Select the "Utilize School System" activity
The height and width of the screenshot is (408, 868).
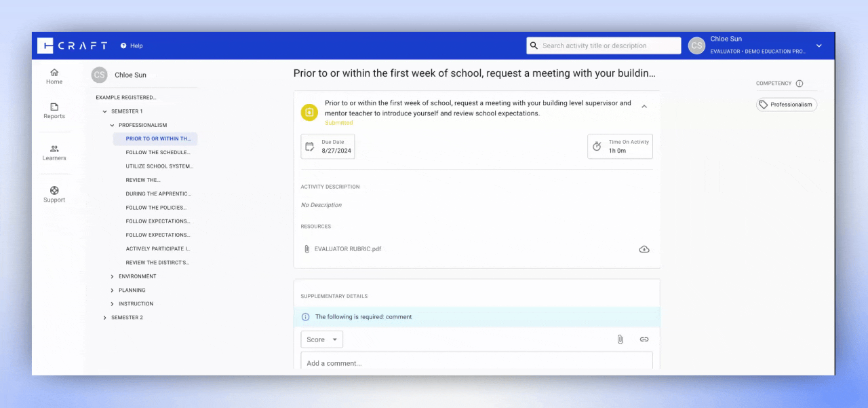pos(159,166)
